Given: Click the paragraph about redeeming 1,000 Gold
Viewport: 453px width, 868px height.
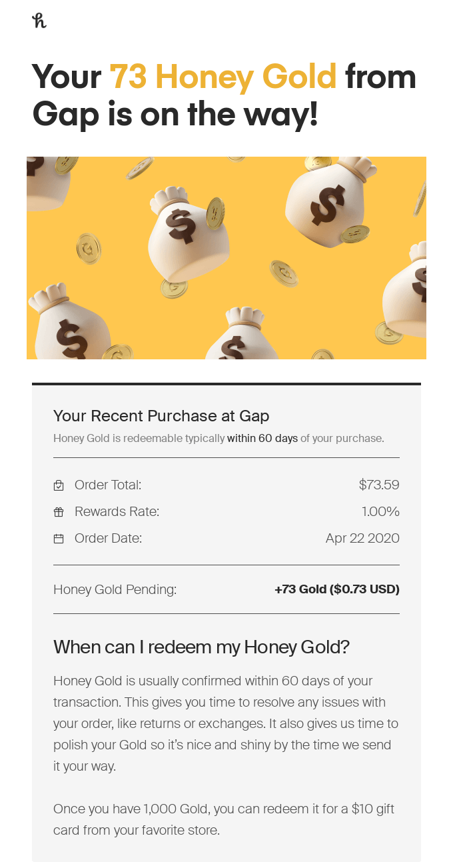Looking at the screenshot, I should (x=224, y=819).
